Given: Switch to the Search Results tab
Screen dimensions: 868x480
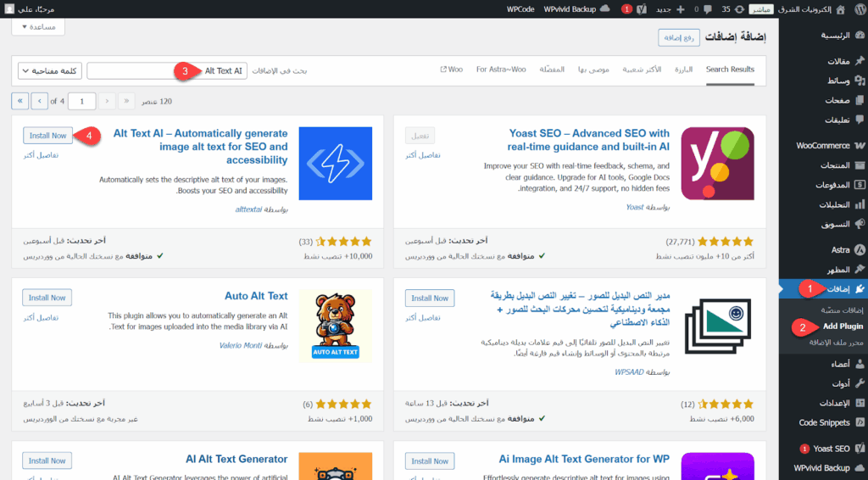Looking at the screenshot, I should [x=730, y=70].
